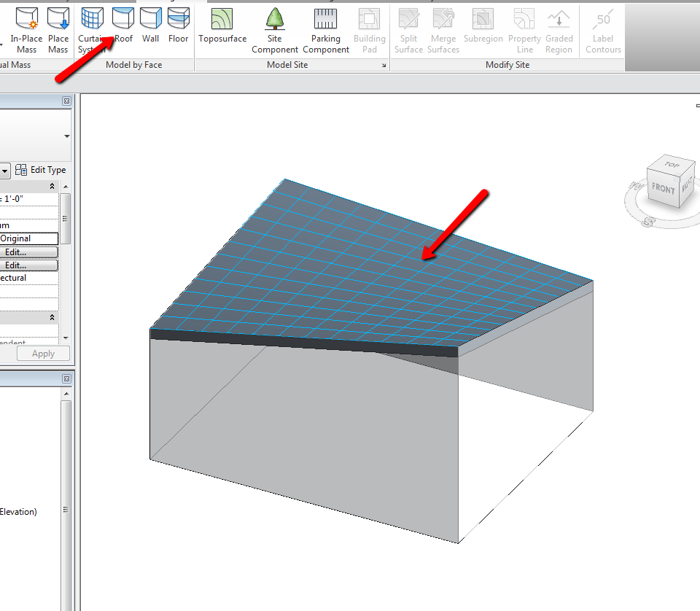The height and width of the screenshot is (611, 700).
Task: Click the Place Mass tool
Action: 58,29
